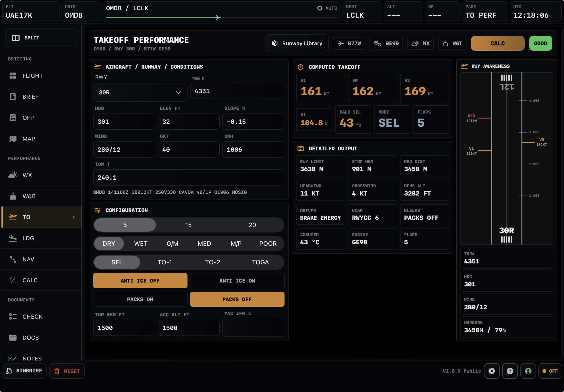Viewport: 564px width, 392px height.
Task: Click the TOW T input field
Action: click(189, 178)
